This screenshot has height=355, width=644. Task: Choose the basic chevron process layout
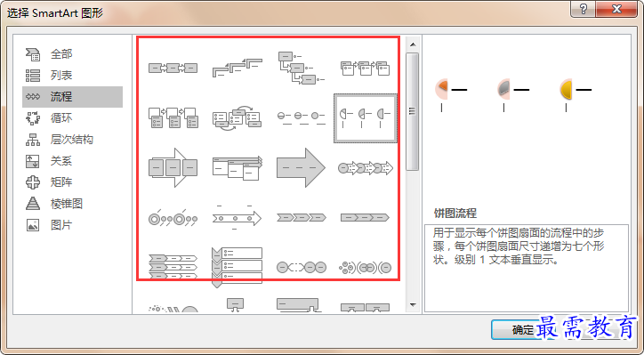[301, 217]
